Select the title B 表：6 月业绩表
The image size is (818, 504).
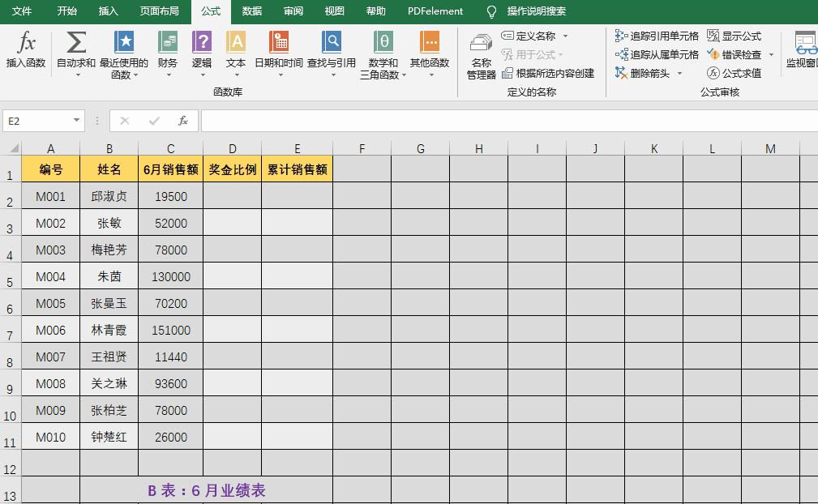207,490
